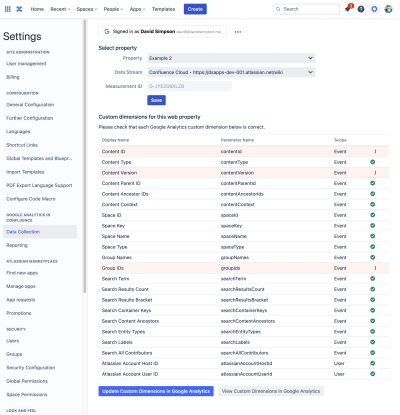
Task: Click the Save button
Action: click(156, 100)
